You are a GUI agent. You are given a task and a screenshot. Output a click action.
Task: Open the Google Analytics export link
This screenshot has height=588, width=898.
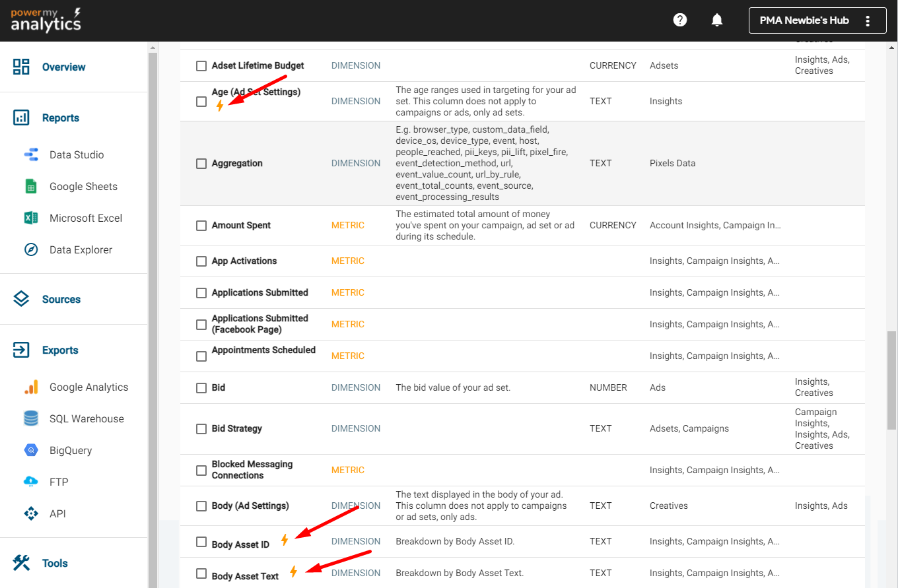(88, 387)
